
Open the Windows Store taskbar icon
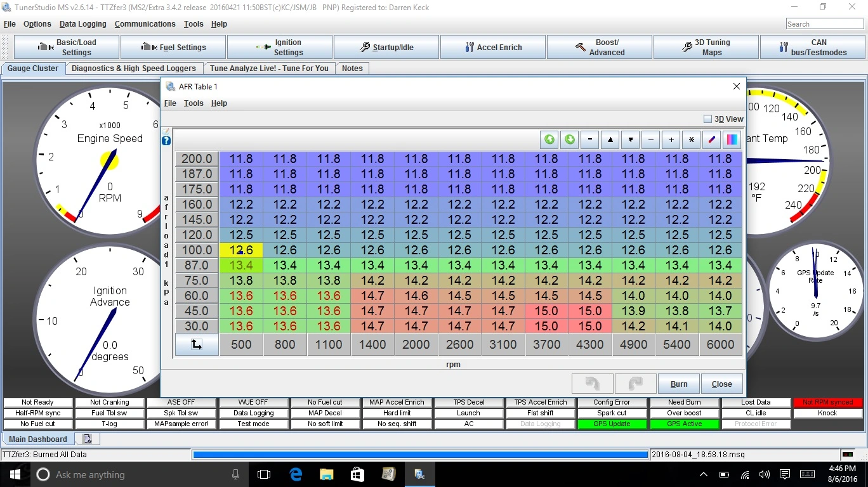point(357,474)
